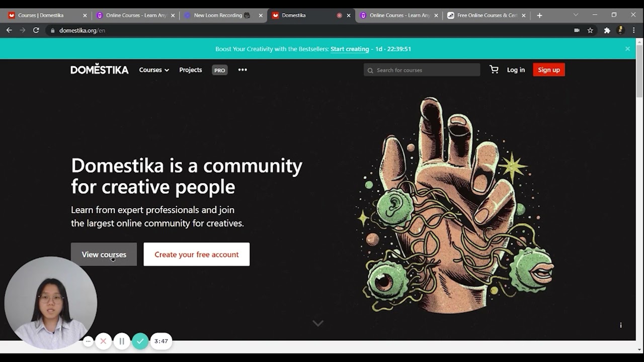644x362 pixels.
Task: Select the second Online Courses tab
Action: [x=398, y=16]
